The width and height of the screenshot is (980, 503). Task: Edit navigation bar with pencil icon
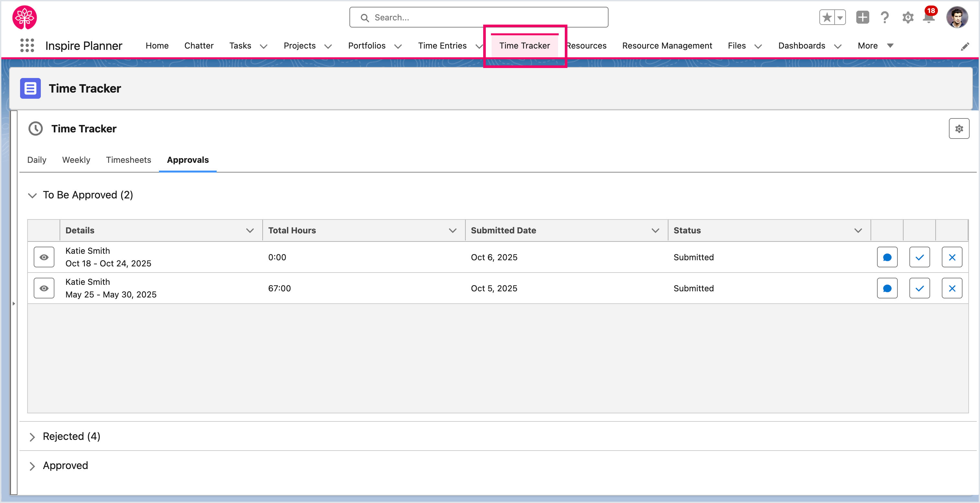pos(965,47)
